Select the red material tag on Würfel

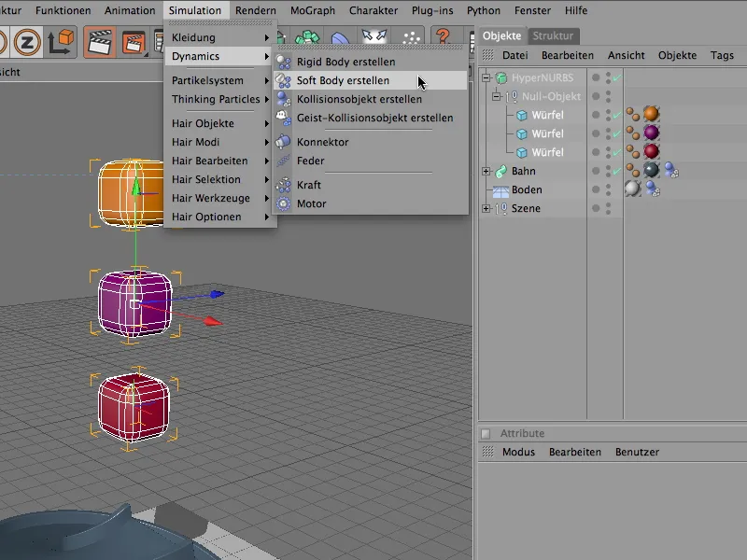coord(651,151)
